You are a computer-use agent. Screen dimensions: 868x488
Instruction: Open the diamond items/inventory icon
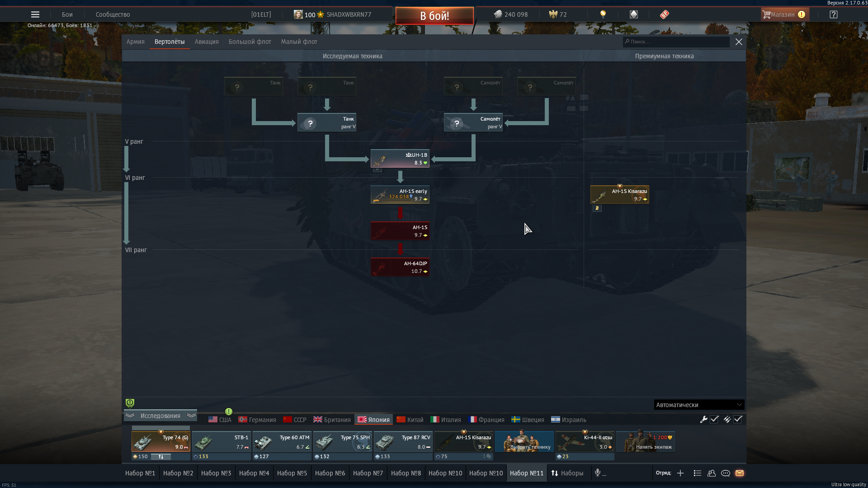point(634,14)
